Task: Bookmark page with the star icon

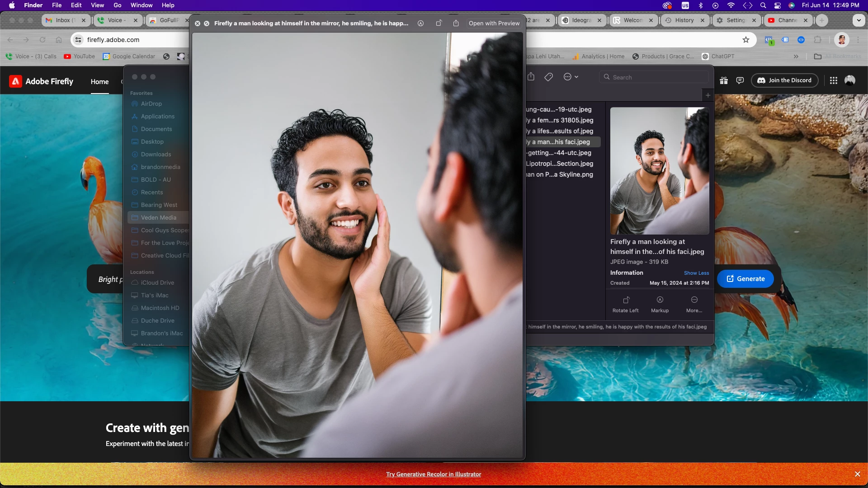Action: tap(746, 40)
